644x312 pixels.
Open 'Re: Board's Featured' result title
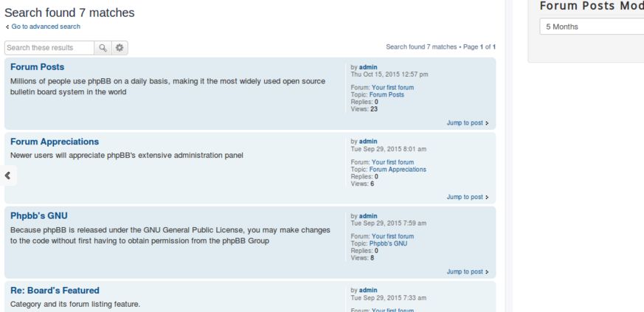click(55, 291)
